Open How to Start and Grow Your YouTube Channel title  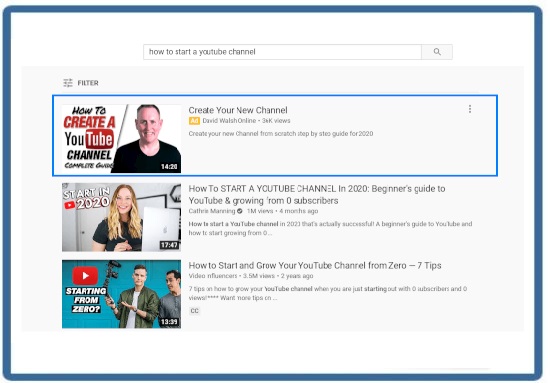pos(315,266)
